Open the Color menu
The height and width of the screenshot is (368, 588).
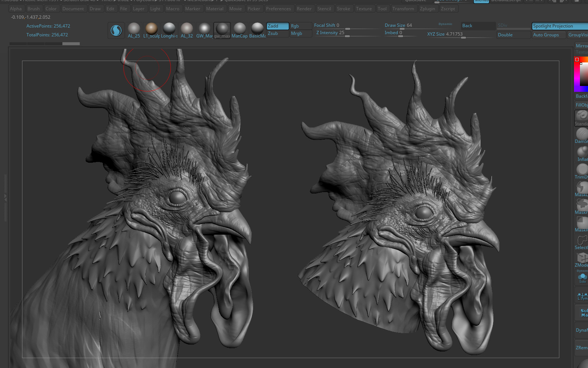click(x=51, y=9)
